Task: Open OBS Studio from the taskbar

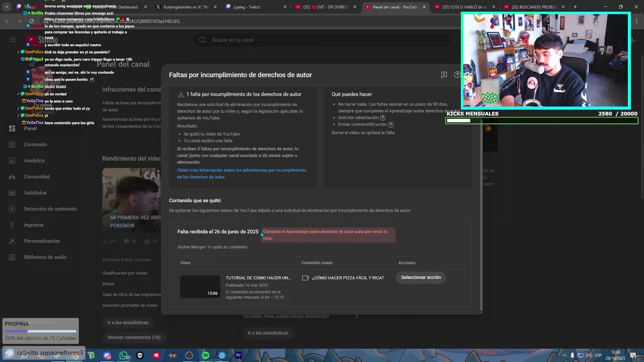Action: pos(189,355)
